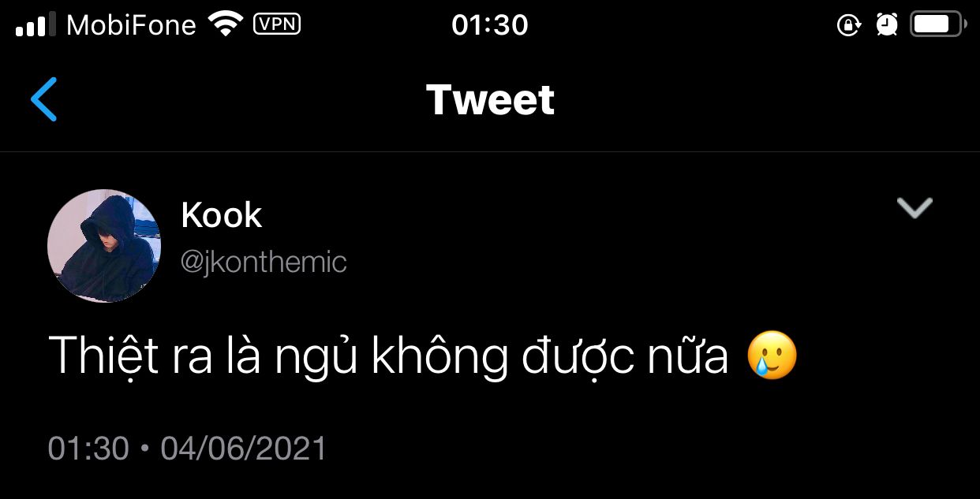Tap the VPN badge in status bar
This screenshot has height=499, width=980.
(x=277, y=24)
